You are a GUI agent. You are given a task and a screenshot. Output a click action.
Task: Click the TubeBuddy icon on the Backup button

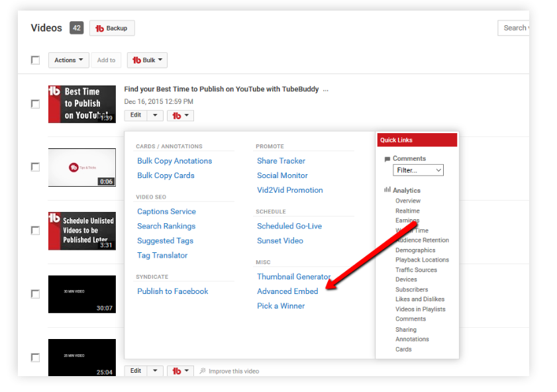[99, 28]
